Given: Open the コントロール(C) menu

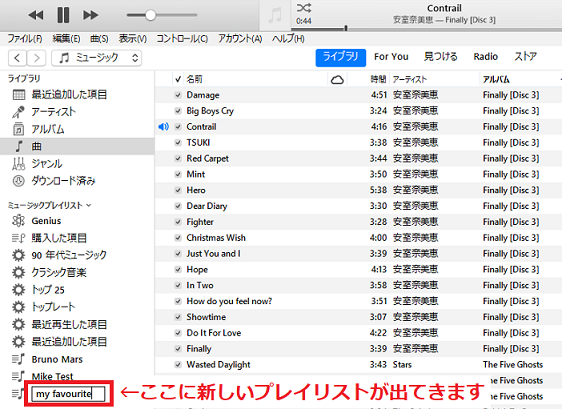Looking at the screenshot, I should 182,38.
